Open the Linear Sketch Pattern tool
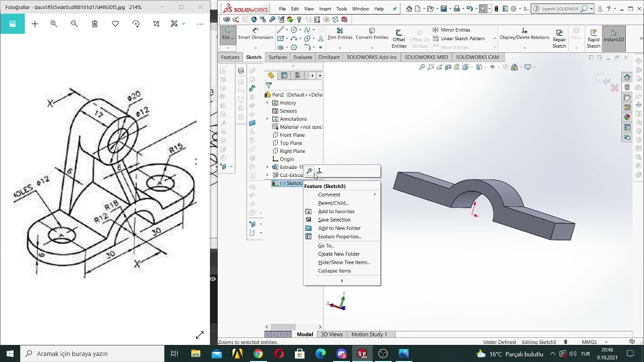The height and width of the screenshot is (362, 644). pos(458,39)
